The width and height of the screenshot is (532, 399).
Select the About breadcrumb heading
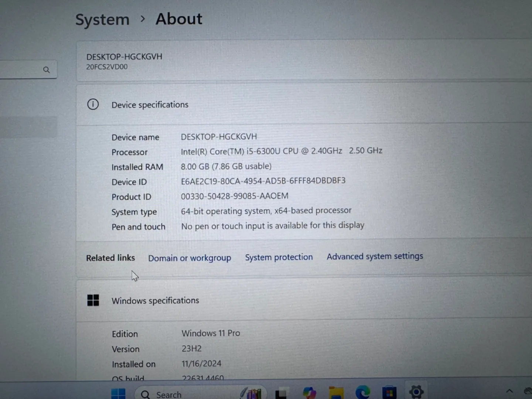[x=179, y=19]
